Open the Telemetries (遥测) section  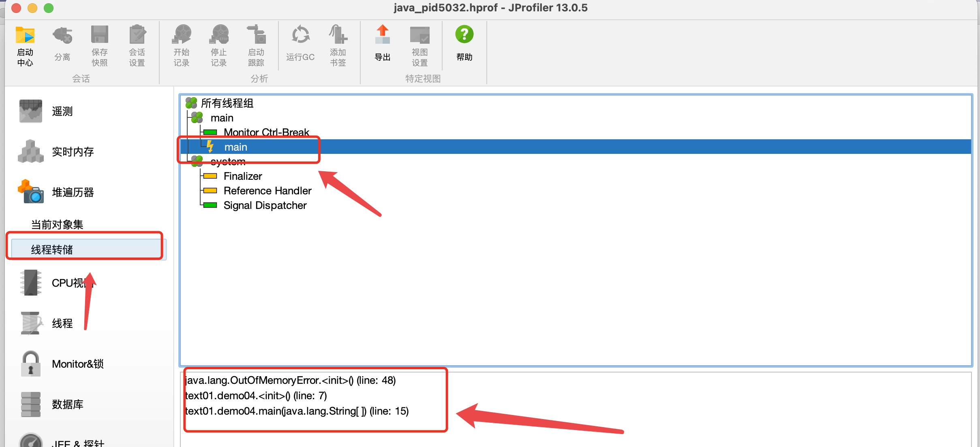click(x=46, y=111)
